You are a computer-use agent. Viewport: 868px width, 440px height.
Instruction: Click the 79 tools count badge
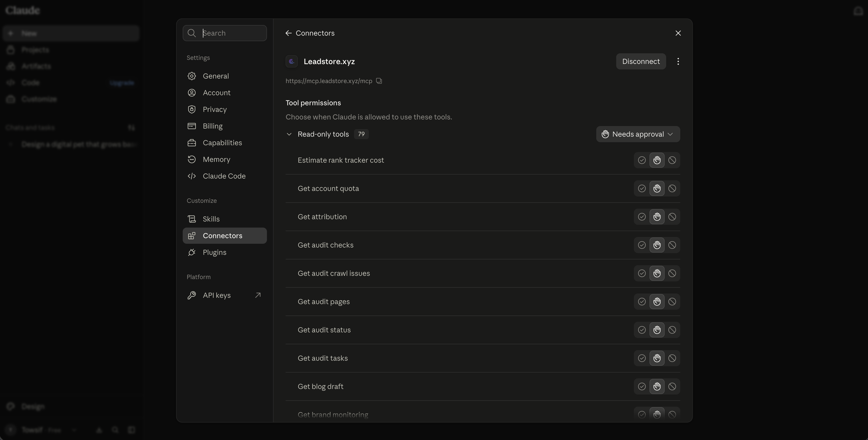361,134
